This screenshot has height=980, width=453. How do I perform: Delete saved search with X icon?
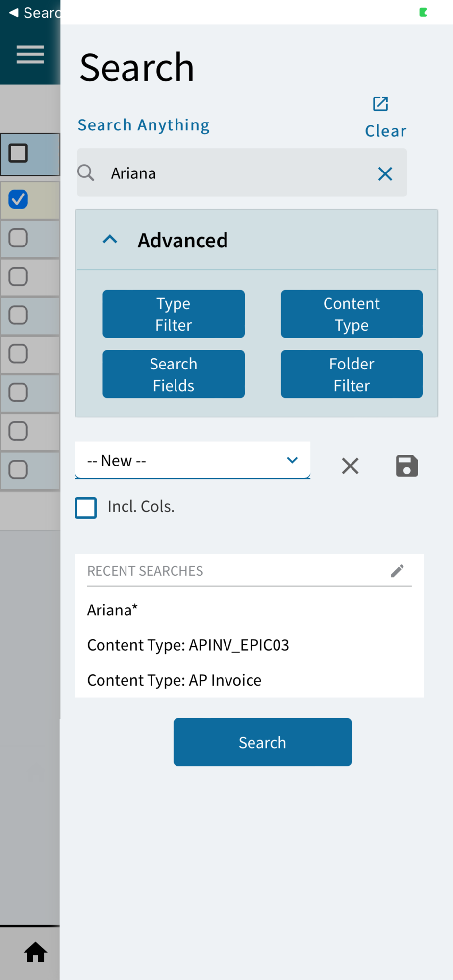coord(350,465)
